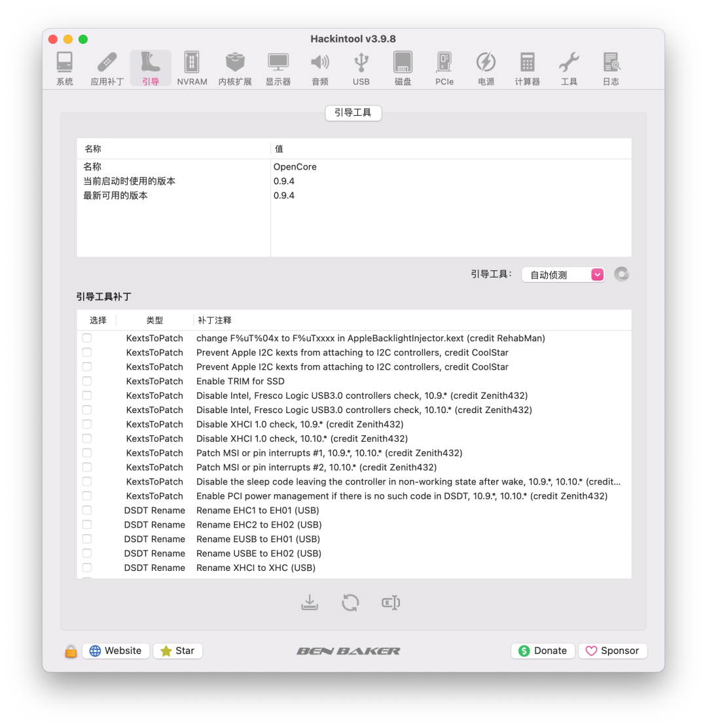Viewport: 707px width, 728px height.
Task: Select the 引导工具 tab
Action: point(353,113)
